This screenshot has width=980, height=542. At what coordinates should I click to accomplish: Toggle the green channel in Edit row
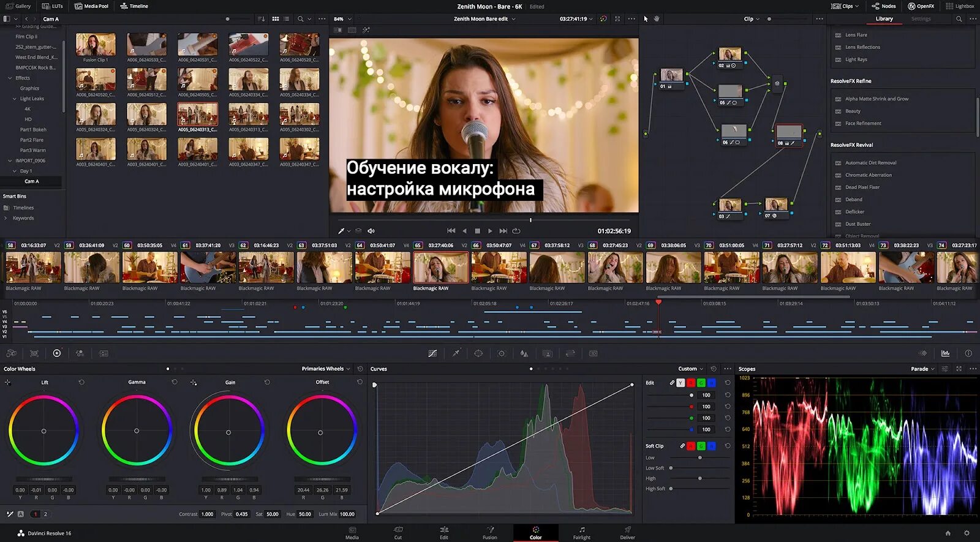701,383
